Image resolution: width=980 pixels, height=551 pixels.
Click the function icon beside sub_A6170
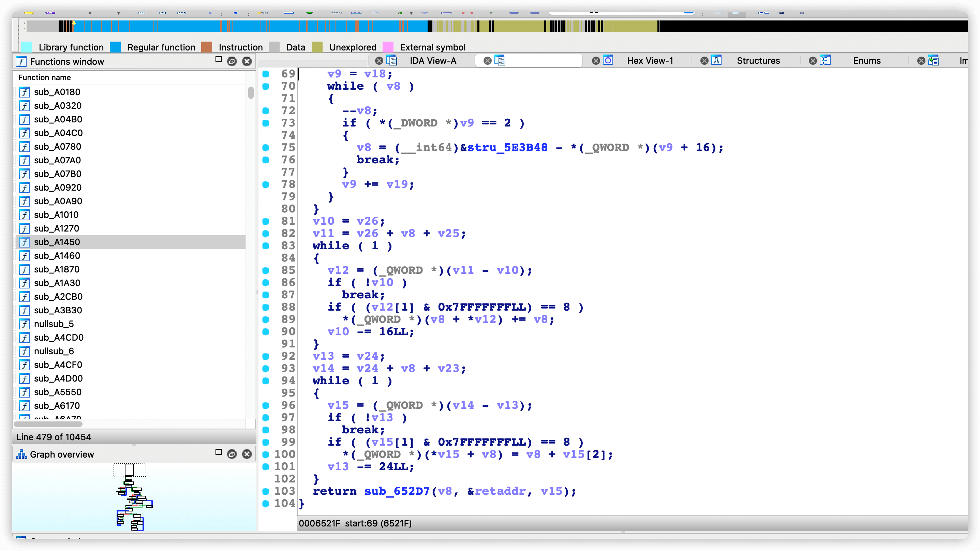25,406
